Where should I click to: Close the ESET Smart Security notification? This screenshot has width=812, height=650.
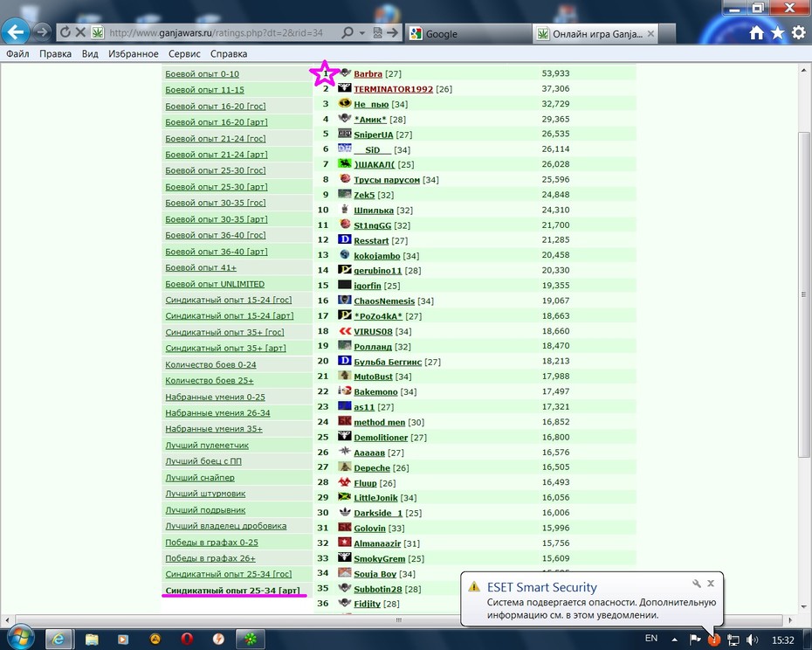coord(711,583)
